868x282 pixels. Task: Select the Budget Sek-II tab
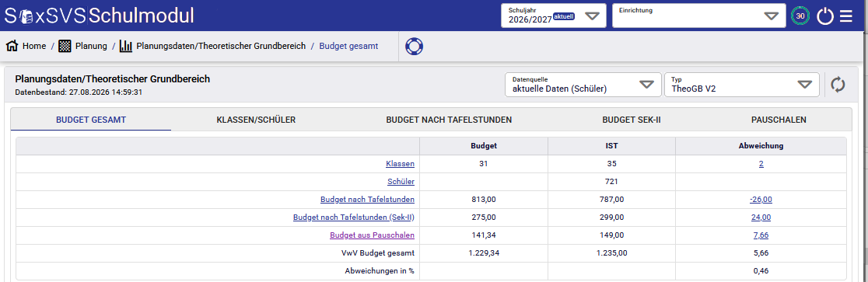click(632, 120)
